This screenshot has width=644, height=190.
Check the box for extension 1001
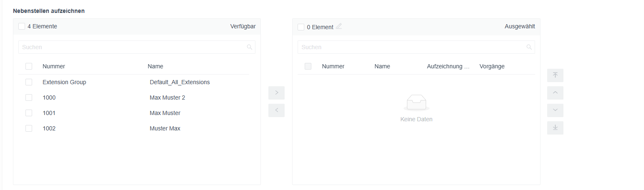[29, 113]
